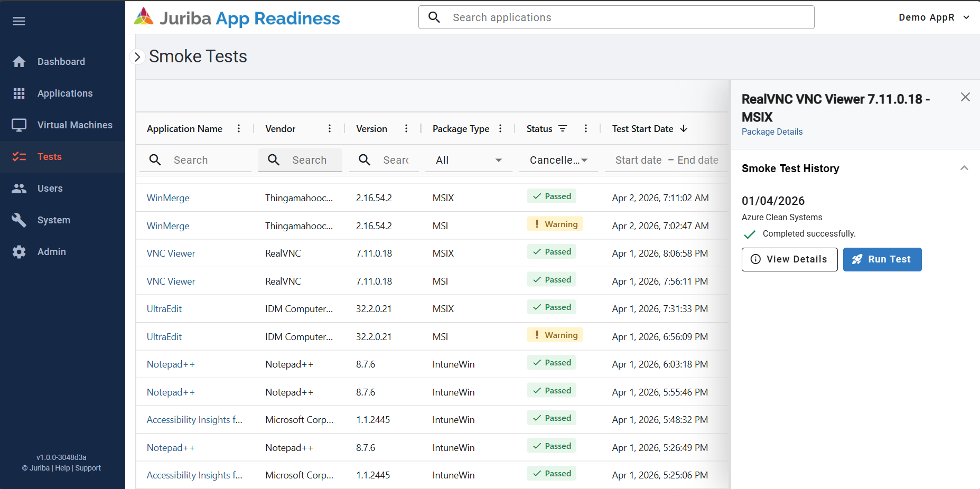The width and height of the screenshot is (980, 489).
Task: Open the Juriba footer link
Action: [40, 468]
